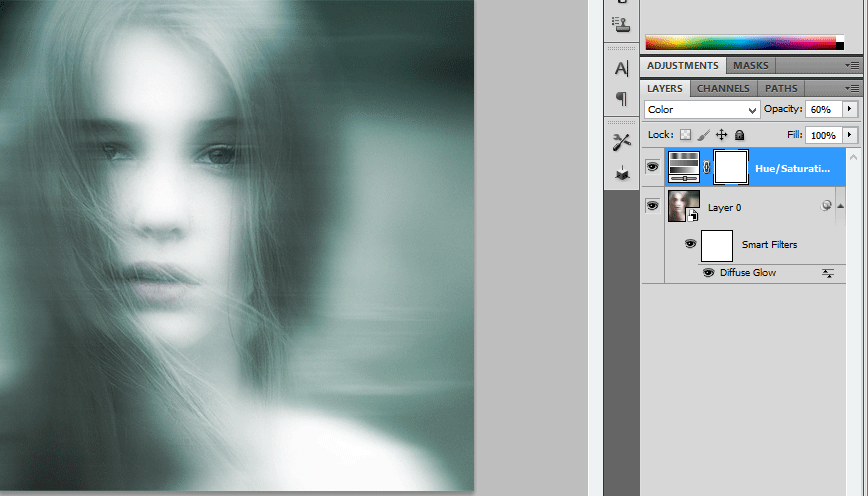868x496 pixels.
Task: Hide the Hue/Saturation layer
Action: coord(653,167)
